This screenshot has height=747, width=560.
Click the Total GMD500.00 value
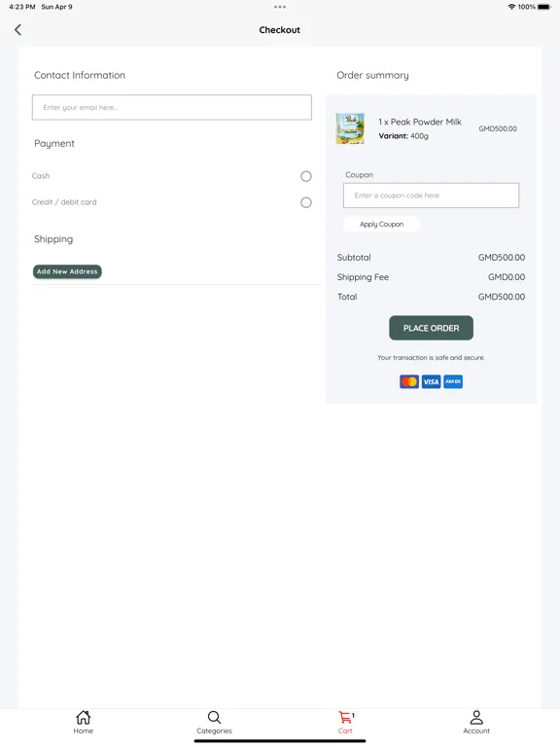(502, 297)
